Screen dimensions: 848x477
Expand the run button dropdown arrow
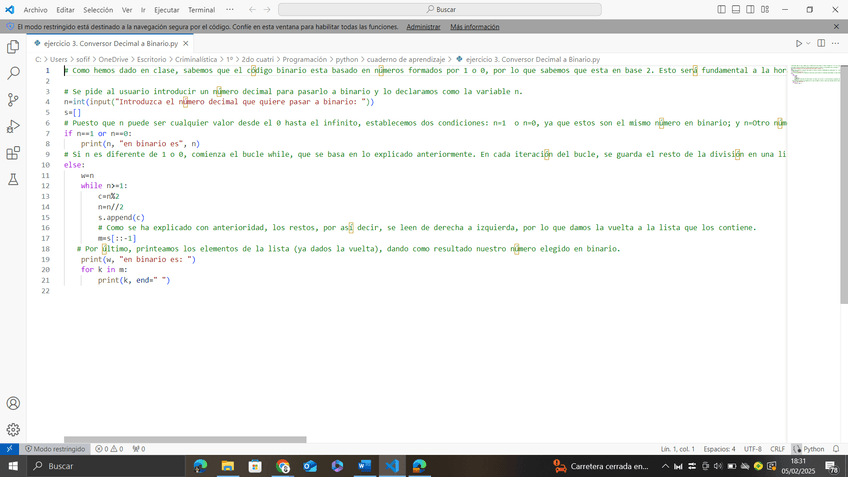(810, 43)
